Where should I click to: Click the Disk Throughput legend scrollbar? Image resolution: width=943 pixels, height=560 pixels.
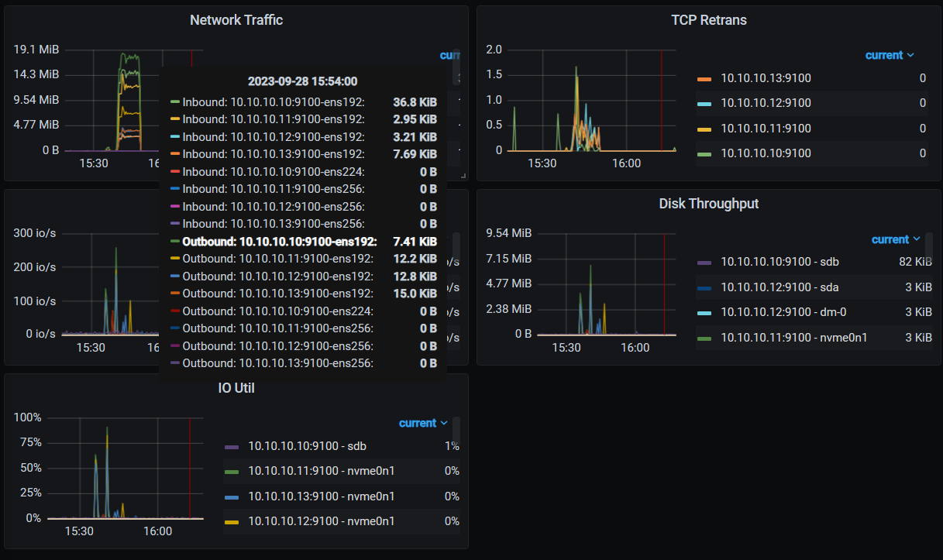tap(929, 246)
